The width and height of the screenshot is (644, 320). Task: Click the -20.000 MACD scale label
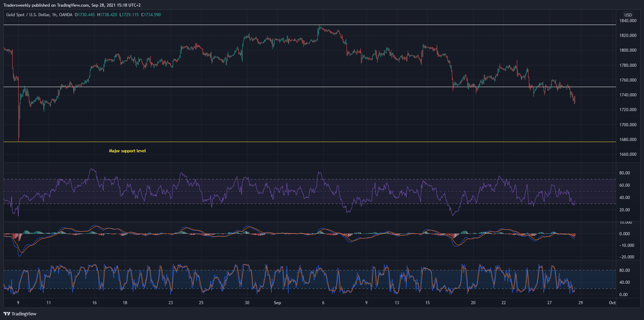627,257
